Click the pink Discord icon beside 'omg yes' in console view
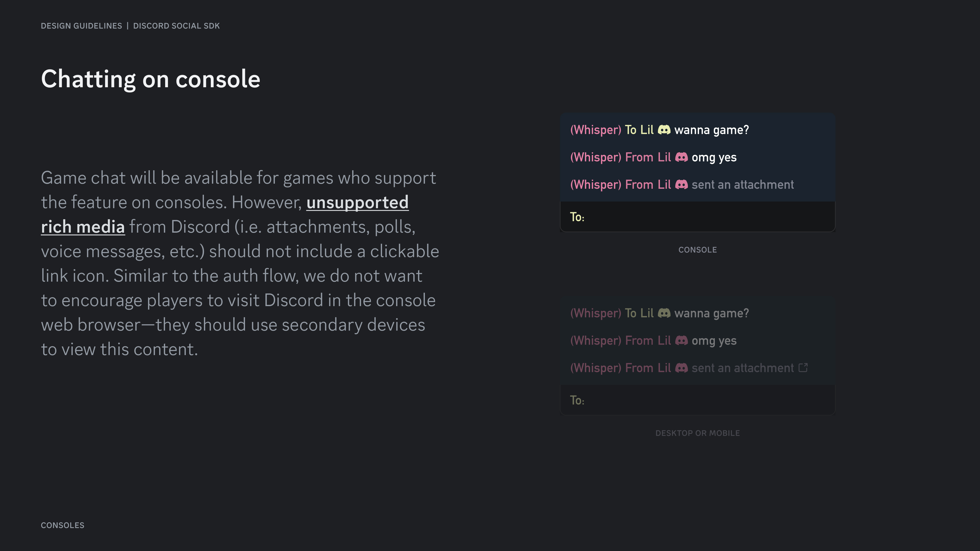Viewport: 980px width, 551px height. (681, 157)
